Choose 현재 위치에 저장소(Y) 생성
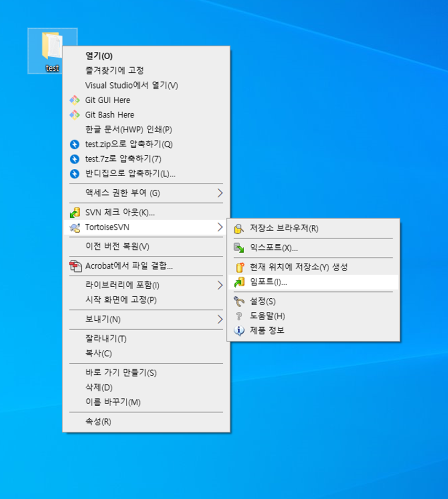448x499 pixels. tap(313, 267)
